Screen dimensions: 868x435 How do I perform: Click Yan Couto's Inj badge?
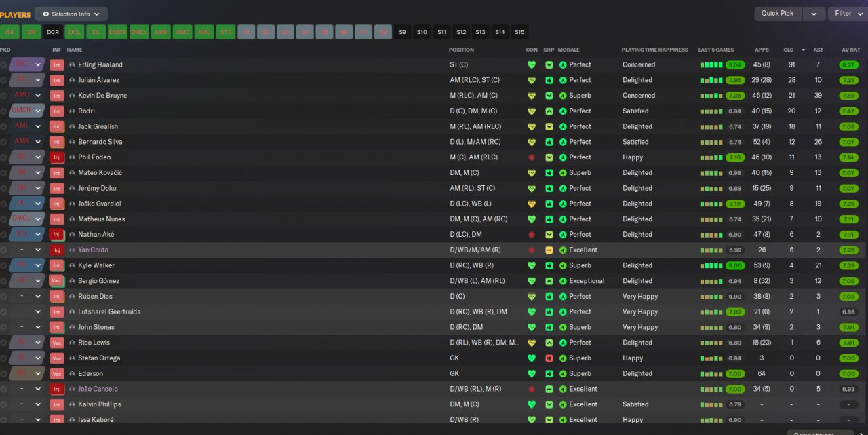(57, 250)
